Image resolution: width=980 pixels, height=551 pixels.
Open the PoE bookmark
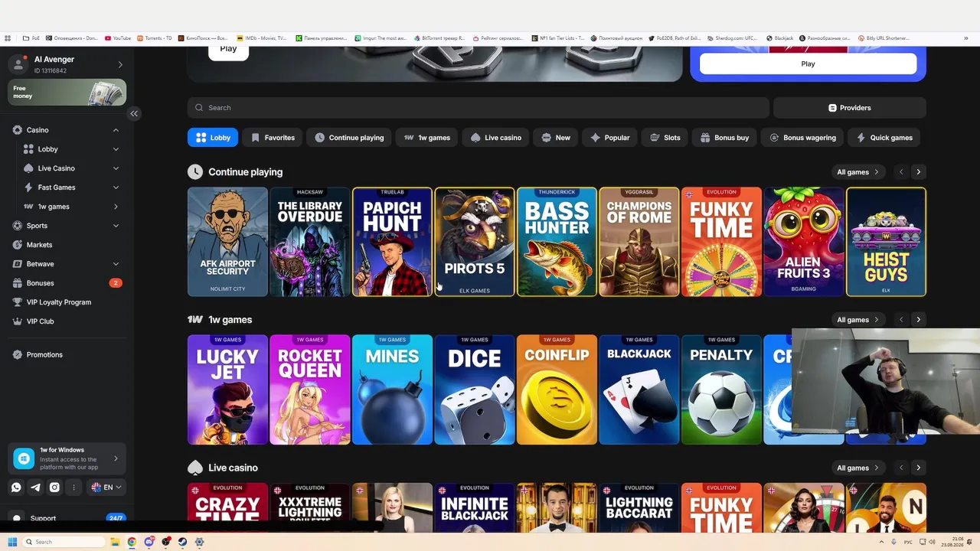click(31, 37)
